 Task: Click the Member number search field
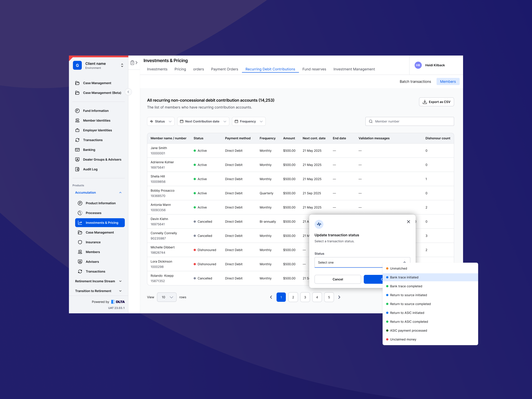409,121
